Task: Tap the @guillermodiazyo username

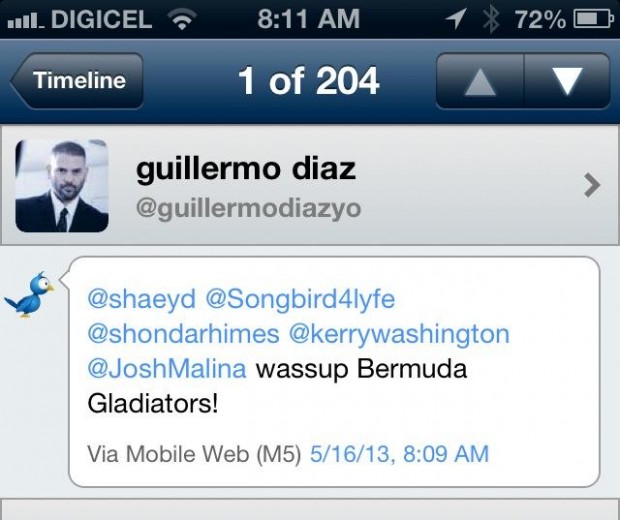Action: (x=248, y=209)
